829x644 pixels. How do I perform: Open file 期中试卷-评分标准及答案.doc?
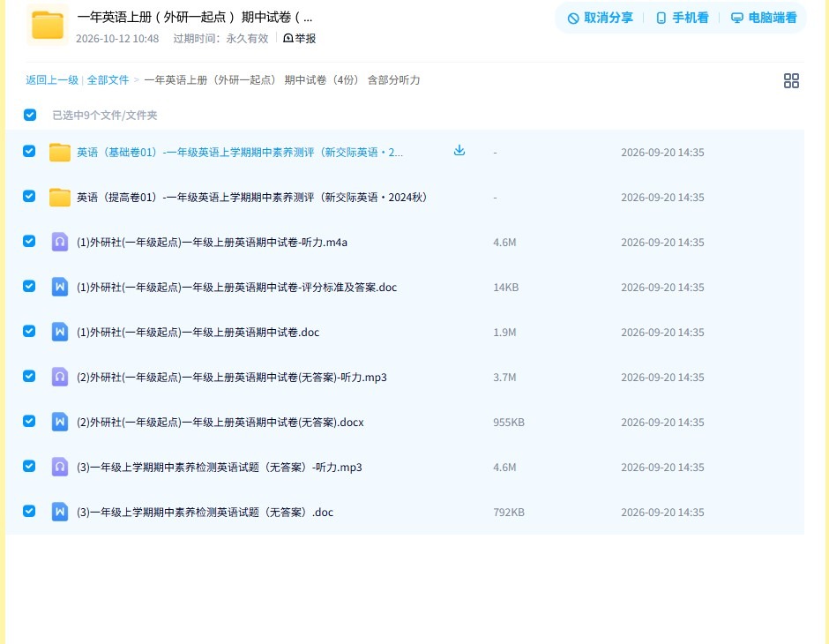(x=236, y=287)
